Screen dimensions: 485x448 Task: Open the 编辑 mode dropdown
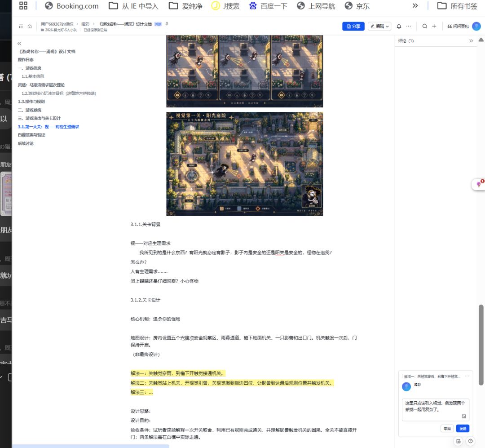pos(379,27)
